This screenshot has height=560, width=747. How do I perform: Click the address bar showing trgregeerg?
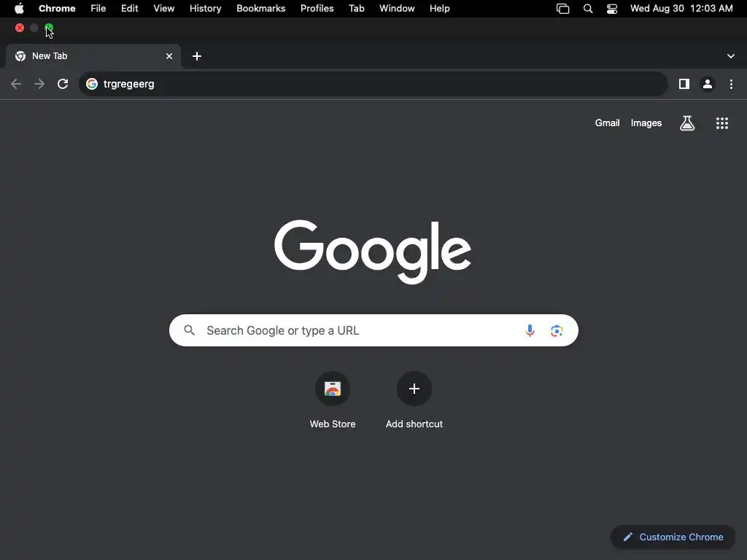pyautogui.click(x=373, y=84)
